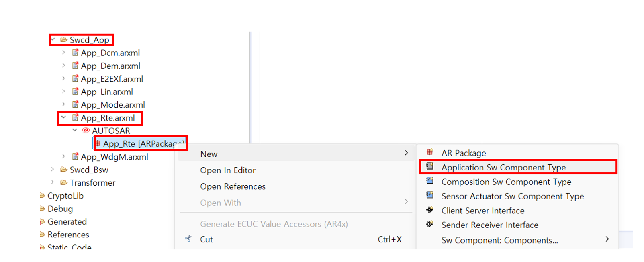This screenshot has height=262, width=644.
Task: Click the Client Server Interface icon
Action: point(430,210)
